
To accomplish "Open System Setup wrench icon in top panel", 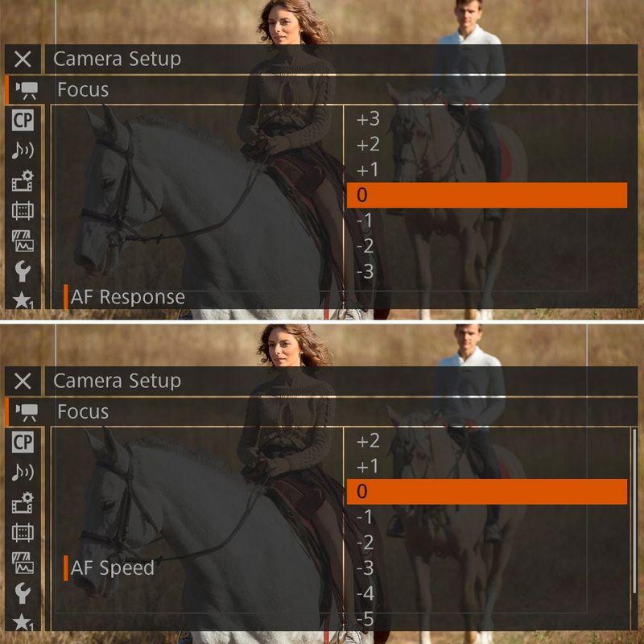I will (x=23, y=271).
